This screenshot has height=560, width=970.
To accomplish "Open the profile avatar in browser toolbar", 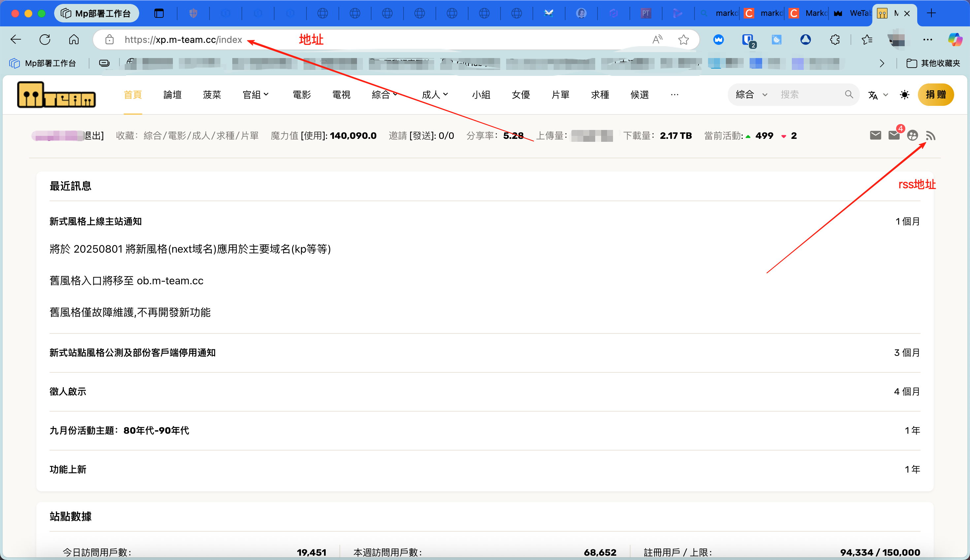I will pos(897,40).
